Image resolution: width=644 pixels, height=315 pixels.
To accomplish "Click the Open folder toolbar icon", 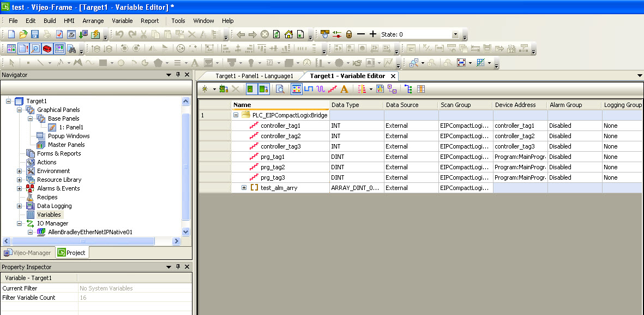I will (x=23, y=34).
